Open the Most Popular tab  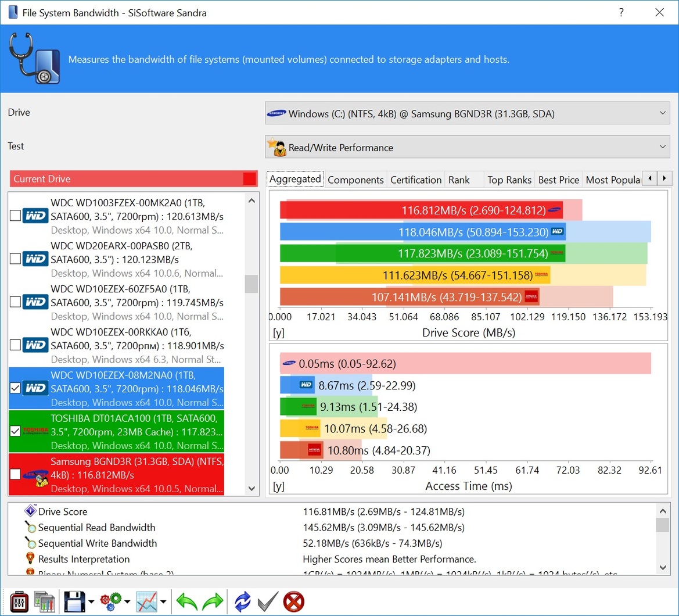pyautogui.click(x=613, y=180)
